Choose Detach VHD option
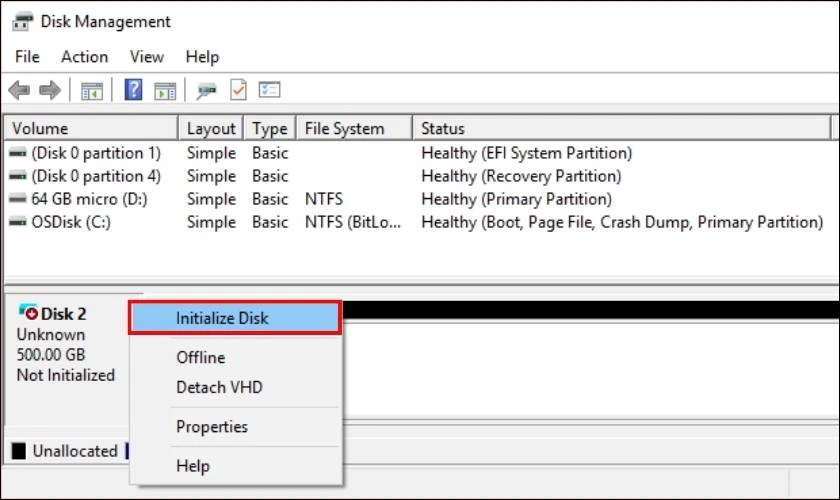 click(219, 387)
